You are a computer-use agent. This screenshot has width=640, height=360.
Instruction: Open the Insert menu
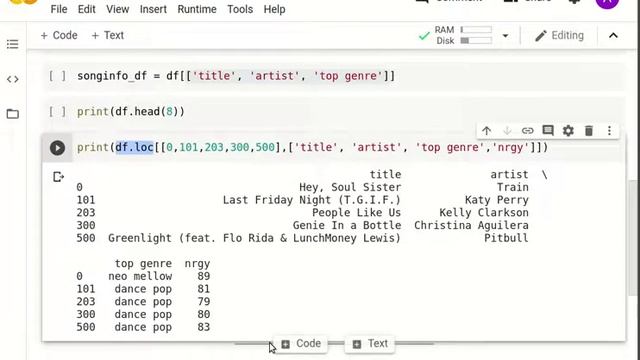(153, 9)
